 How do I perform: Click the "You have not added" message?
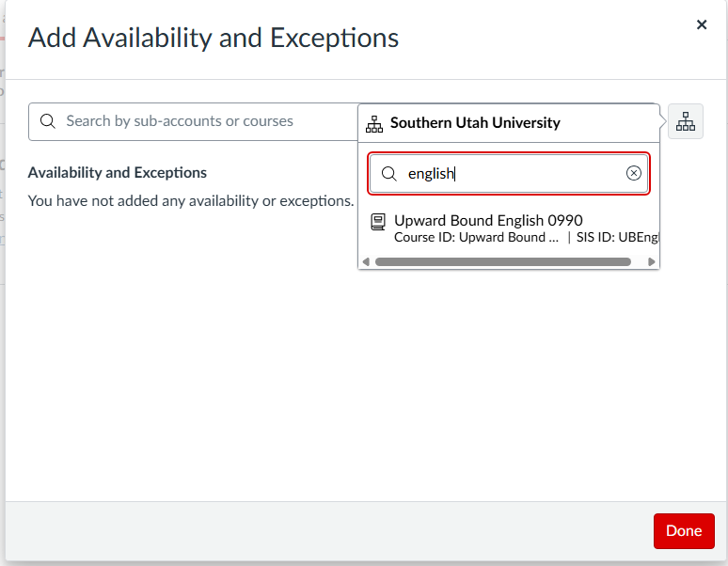tap(191, 200)
